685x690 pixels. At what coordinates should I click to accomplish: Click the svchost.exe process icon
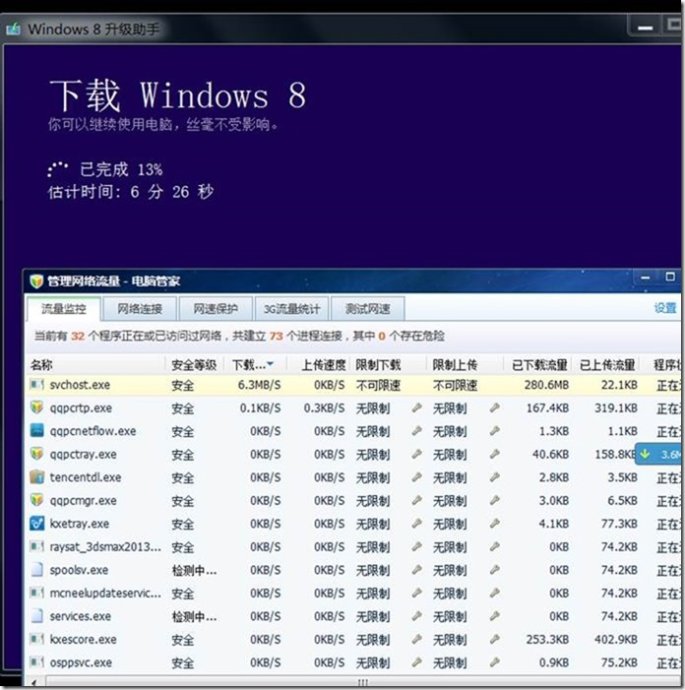point(37,385)
